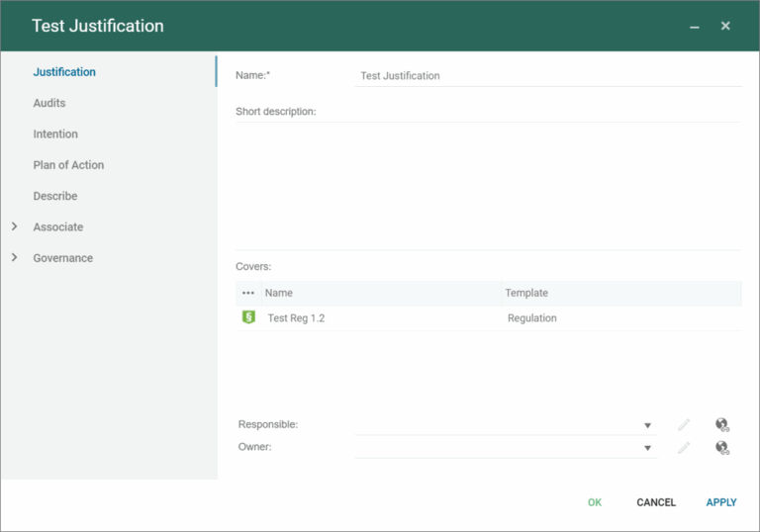Expand the Governance section
760x532 pixels.
click(x=14, y=258)
